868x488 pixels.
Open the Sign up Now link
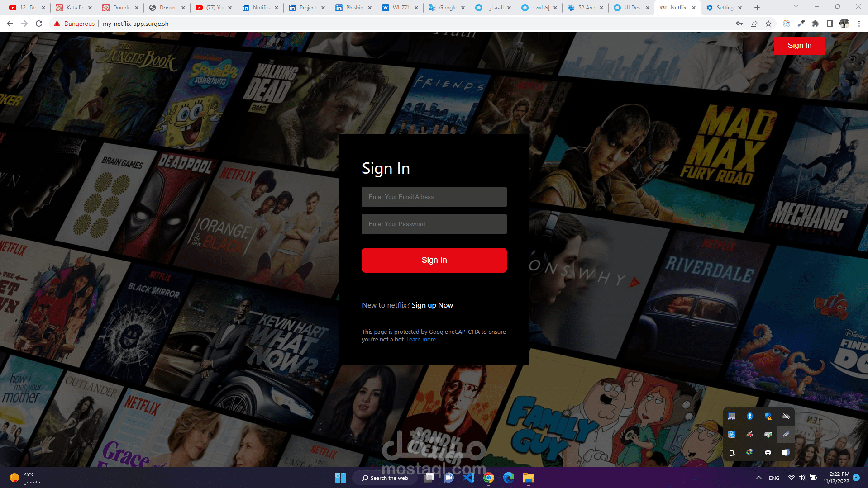[432, 305]
